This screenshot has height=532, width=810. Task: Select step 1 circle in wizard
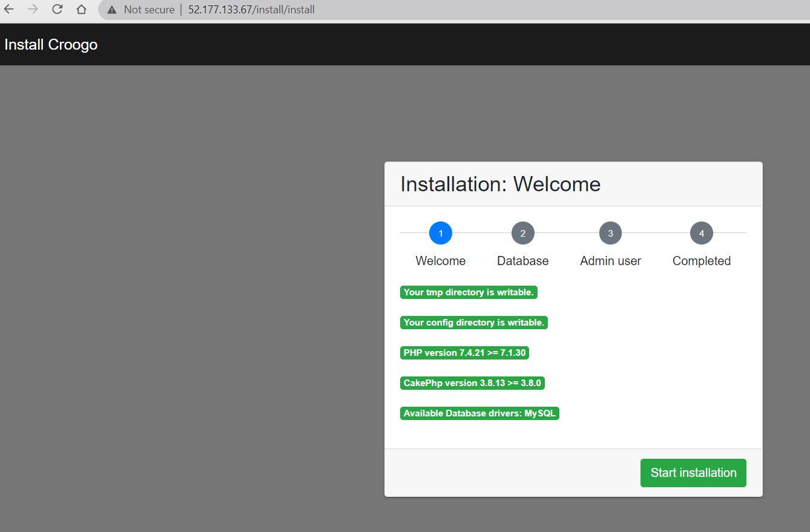click(x=441, y=233)
